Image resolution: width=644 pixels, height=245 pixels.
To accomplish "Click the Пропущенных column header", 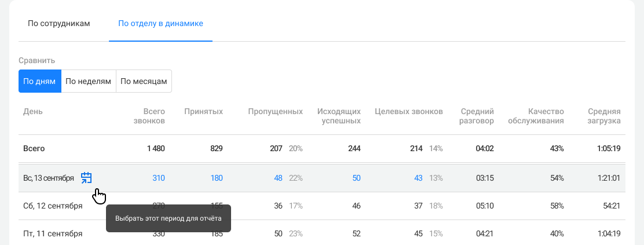I will tap(275, 111).
